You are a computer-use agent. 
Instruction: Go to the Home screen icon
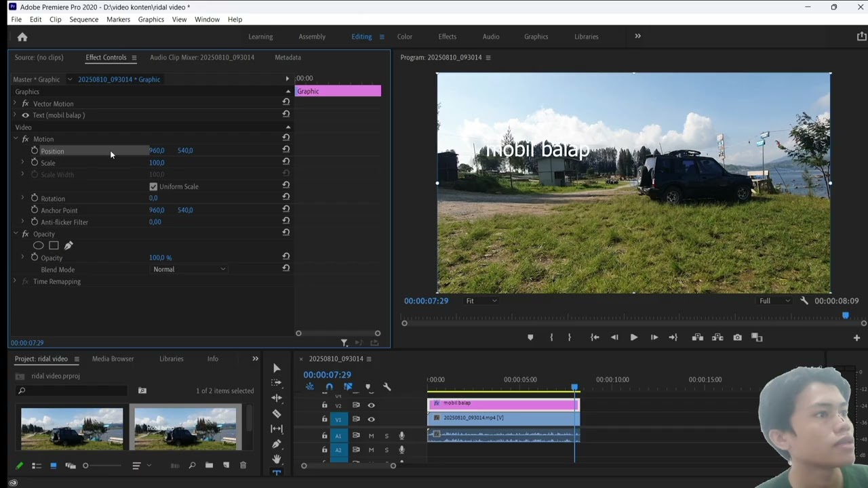[x=22, y=37]
